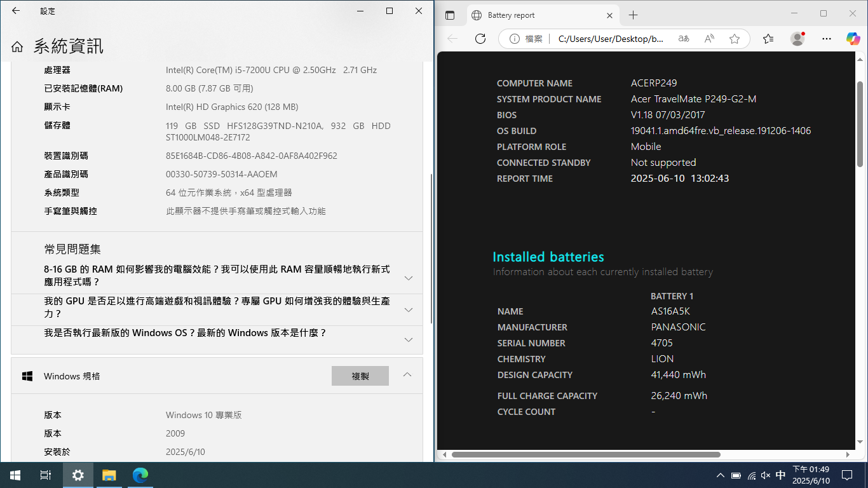Viewport: 868px width, 488px height.
Task: Click the taskbar clock showing 01:49
Action: tap(811, 475)
